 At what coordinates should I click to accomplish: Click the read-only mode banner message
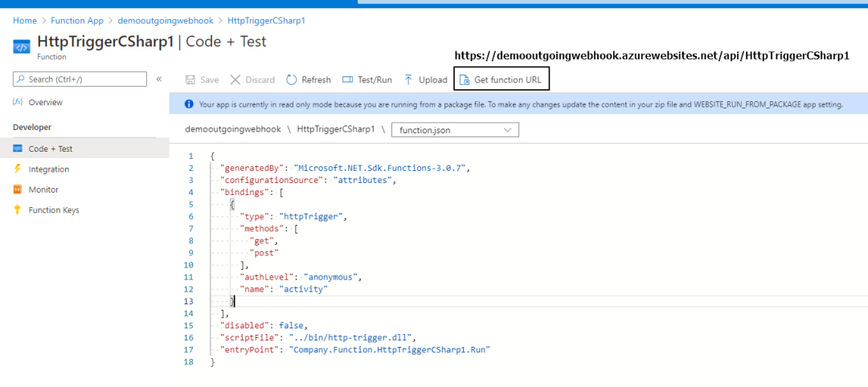coord(521,104)
